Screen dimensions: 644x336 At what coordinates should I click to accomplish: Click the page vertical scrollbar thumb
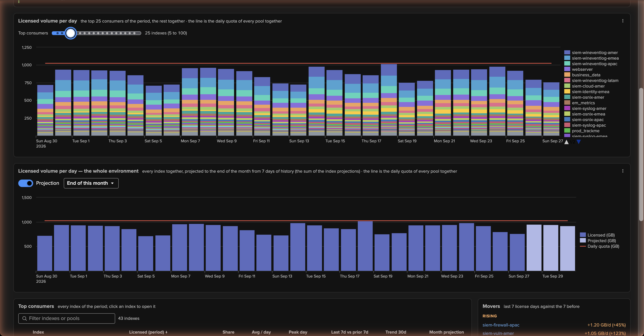[641, 154]
